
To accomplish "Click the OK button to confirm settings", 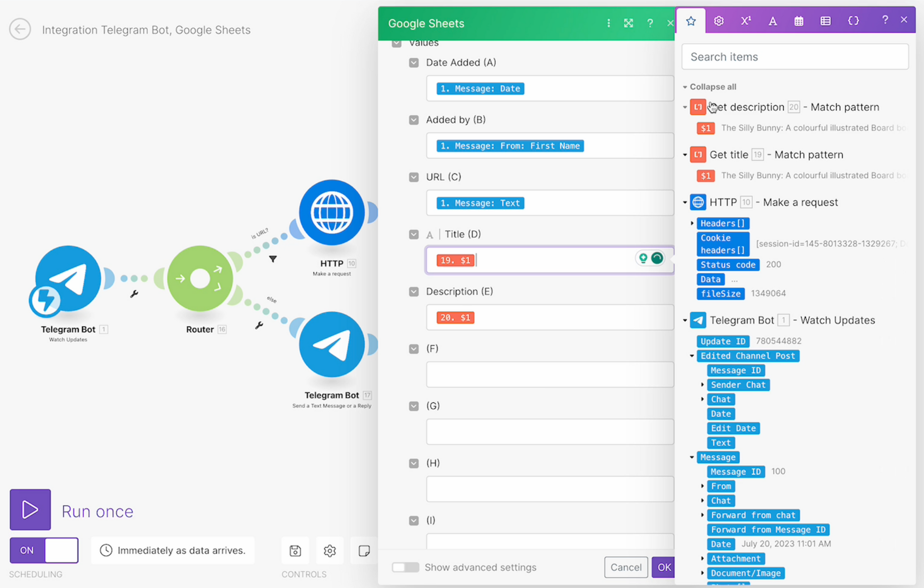I will [663, 567].
